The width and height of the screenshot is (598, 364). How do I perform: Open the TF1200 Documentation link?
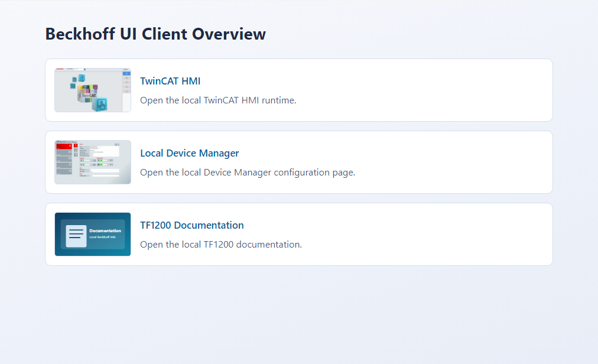192,225
